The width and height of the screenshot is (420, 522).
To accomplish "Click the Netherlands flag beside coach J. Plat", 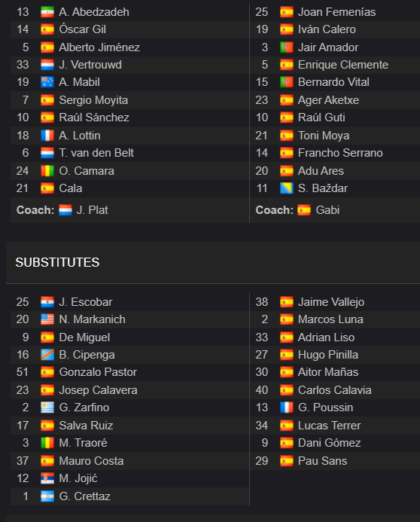I will (65, 210).
